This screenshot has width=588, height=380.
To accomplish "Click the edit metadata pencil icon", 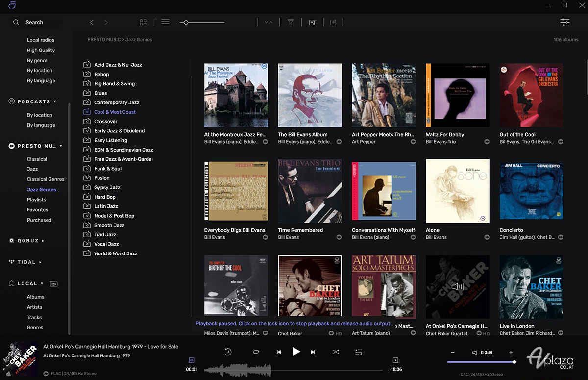I will pyautogui.click(x=333, y=22).
